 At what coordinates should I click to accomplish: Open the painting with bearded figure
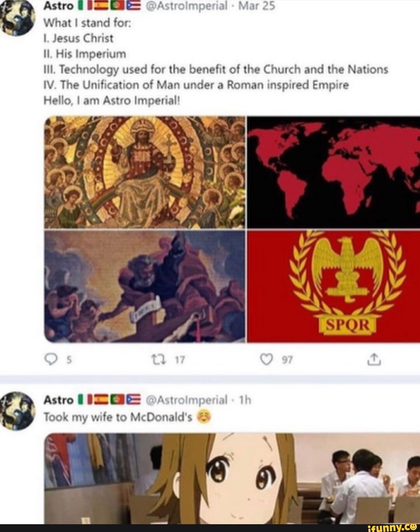pyautogui.click(x=145, y=286)
